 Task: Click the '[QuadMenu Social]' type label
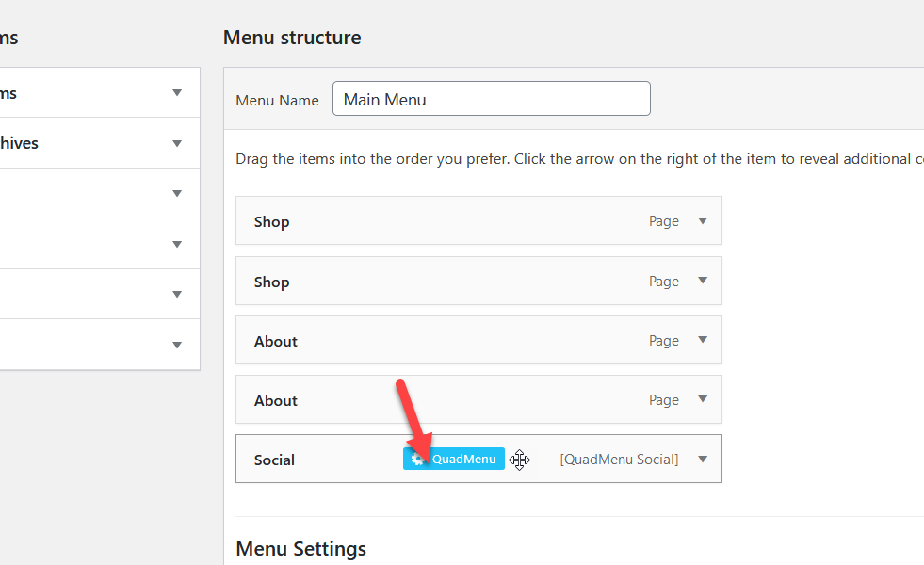click(x=619, y=460)
